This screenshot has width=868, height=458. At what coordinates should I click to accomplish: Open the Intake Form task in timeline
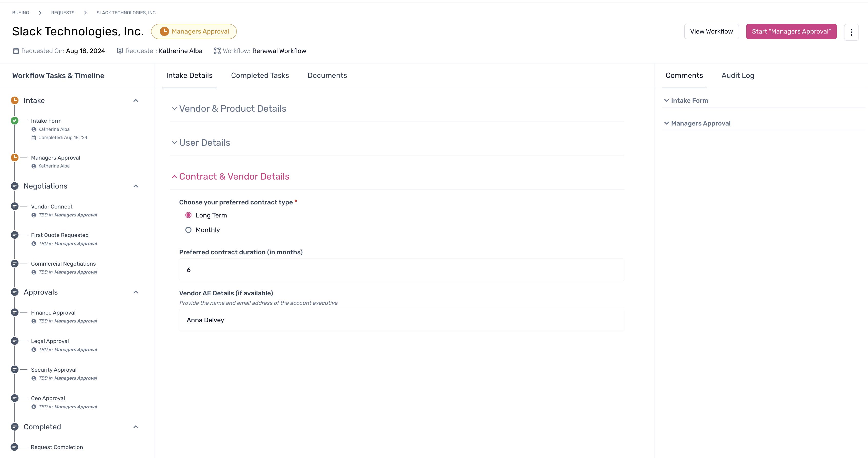coord(46,121)
